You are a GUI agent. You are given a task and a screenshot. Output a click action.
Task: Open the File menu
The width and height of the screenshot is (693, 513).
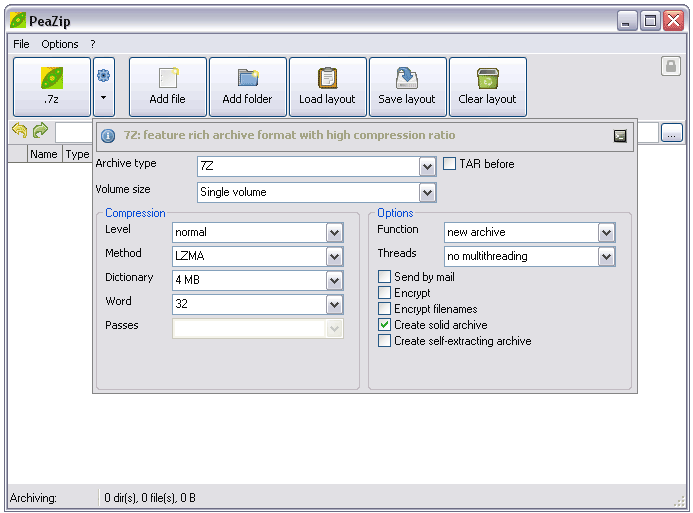click(x=21, y=44)
